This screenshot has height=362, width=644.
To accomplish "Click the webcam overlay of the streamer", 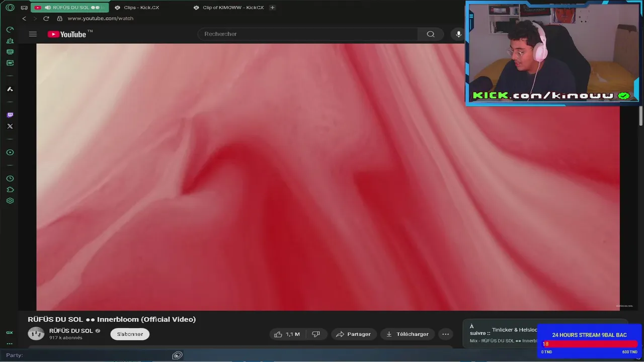I will pyautogui.click(x=552, y=53).
